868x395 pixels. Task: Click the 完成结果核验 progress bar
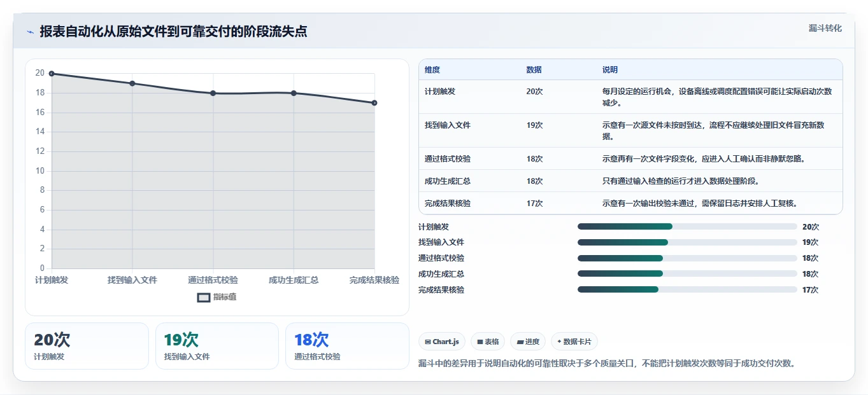click(x=687, y=289)
